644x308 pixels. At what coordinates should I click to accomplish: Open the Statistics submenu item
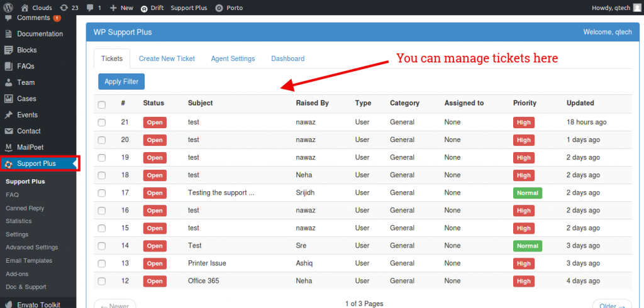coord(18,221)
